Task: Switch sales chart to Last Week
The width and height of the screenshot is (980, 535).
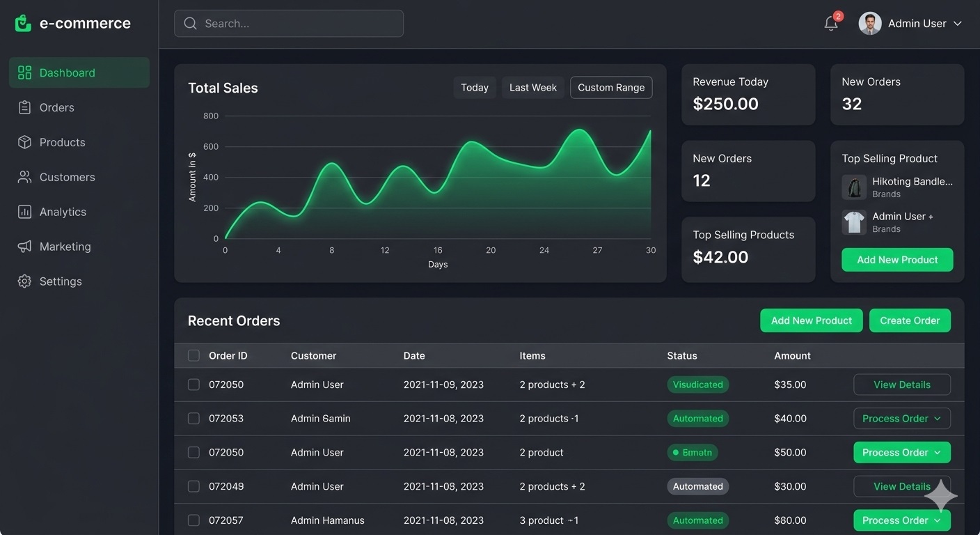Action: point(532,87)
